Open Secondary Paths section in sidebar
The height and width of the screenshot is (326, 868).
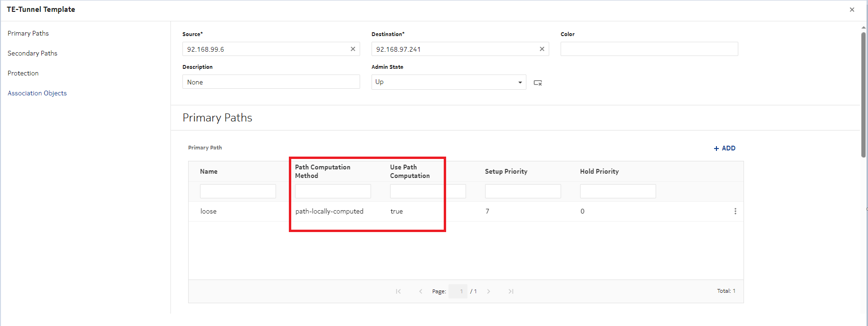(x=32, y=53)
